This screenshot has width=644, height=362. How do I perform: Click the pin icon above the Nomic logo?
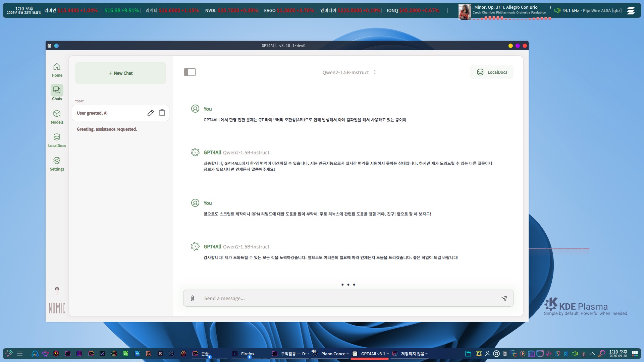click(57, 291)
